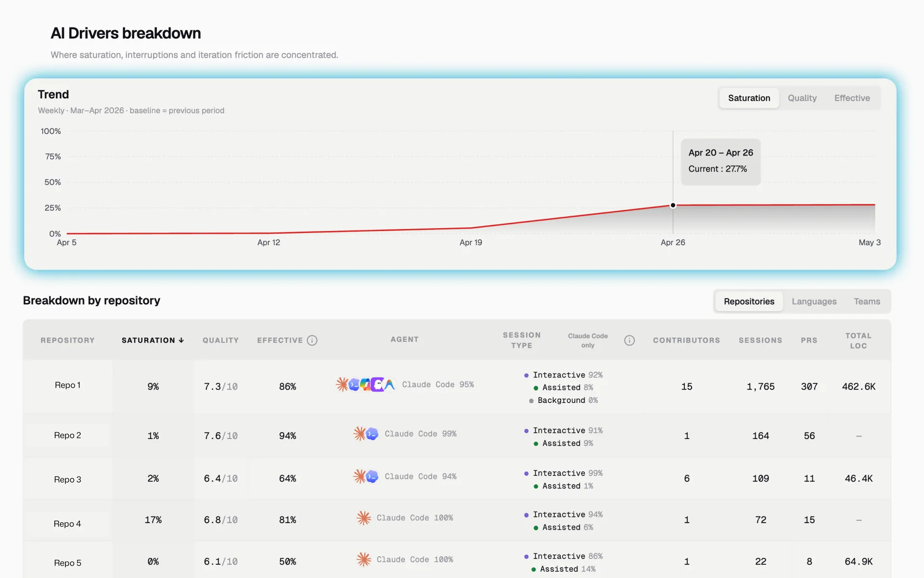Viewport: 924px width, 578px height.
Task: Click the 'Assisted 14%' entry in Repo 5
Action: tap(563, 569)
